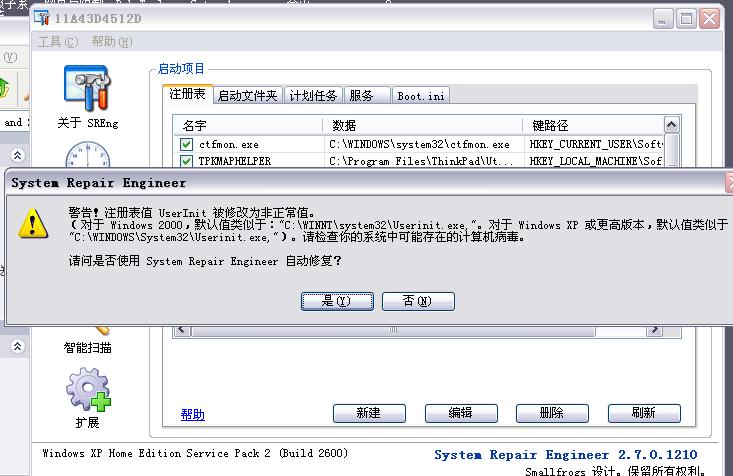Click the Yes (是) button in warning dialog
The height and width of the screenshot is (476, 733).
click(337, 301)
